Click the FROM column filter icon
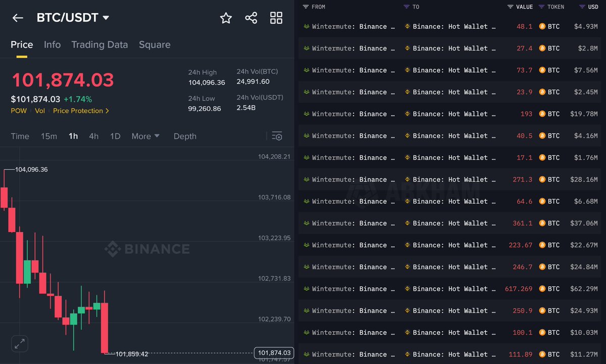Image resolution: width=606 pixels, height=364 pixels. click(x=306, y=7)
